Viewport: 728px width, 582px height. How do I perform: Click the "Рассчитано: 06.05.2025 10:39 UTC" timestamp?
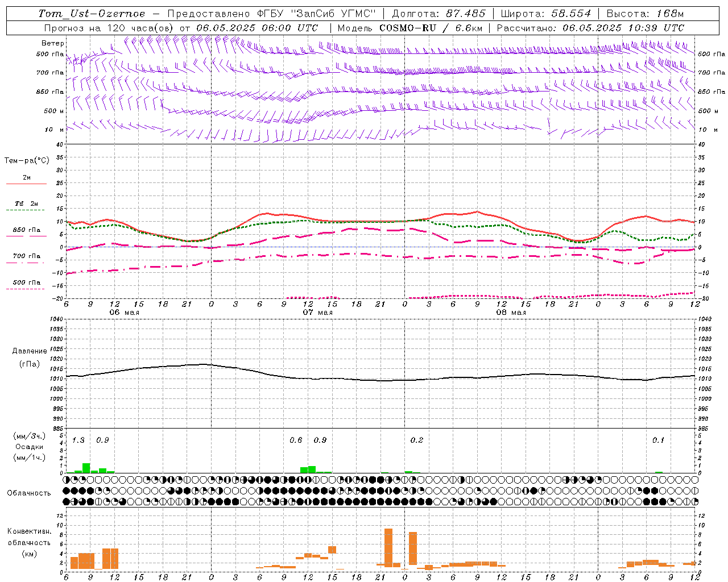tap(590, 28)
